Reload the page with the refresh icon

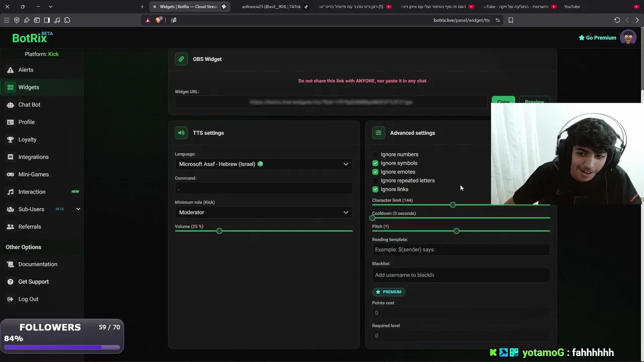point(617,20)
